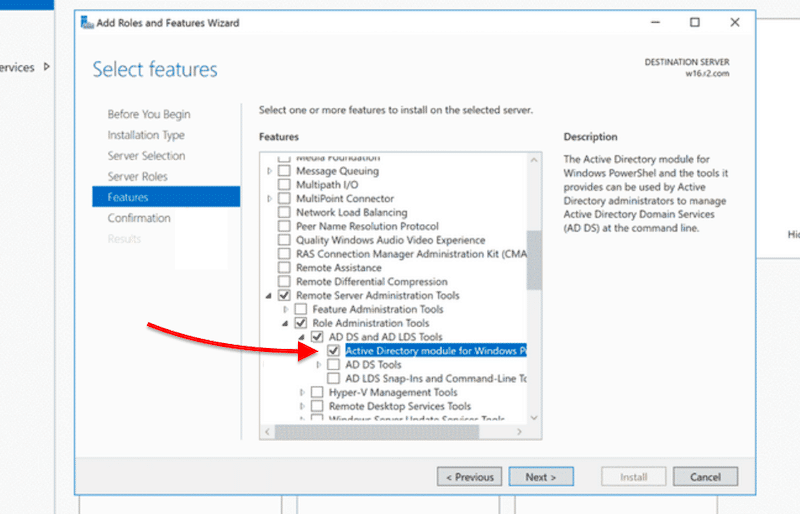
Task: Select the Role Administration Tools row text
Action: [370, 323]
